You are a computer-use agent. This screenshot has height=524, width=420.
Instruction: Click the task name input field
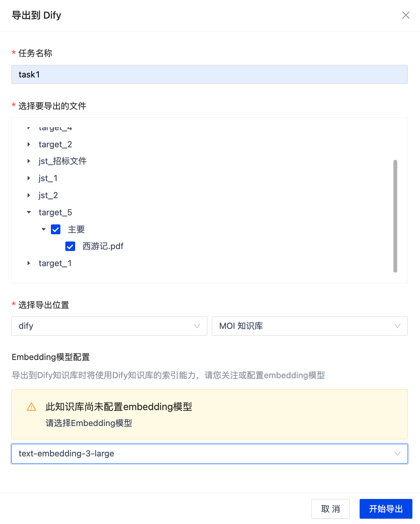pyautogui.click(x=209, y=74)
